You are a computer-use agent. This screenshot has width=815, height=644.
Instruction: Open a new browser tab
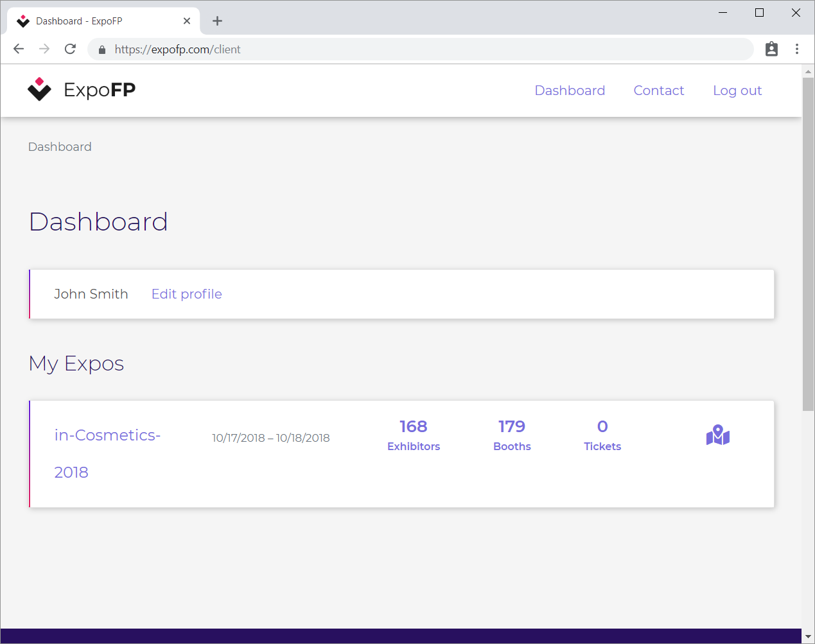[217, 21]
